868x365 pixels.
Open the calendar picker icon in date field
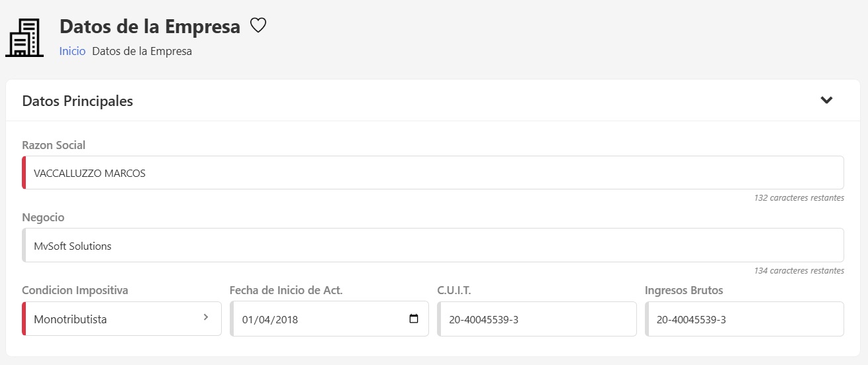click(x=414, y=319)
